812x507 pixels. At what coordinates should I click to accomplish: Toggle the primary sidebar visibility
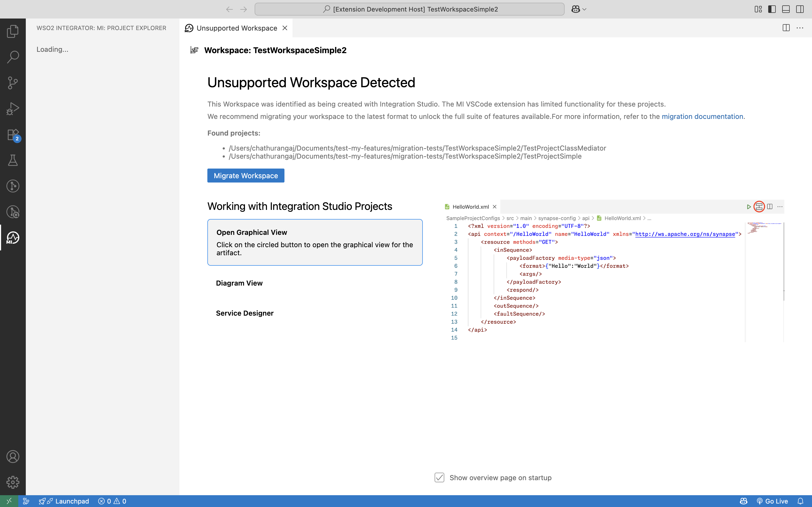(772, 9)
